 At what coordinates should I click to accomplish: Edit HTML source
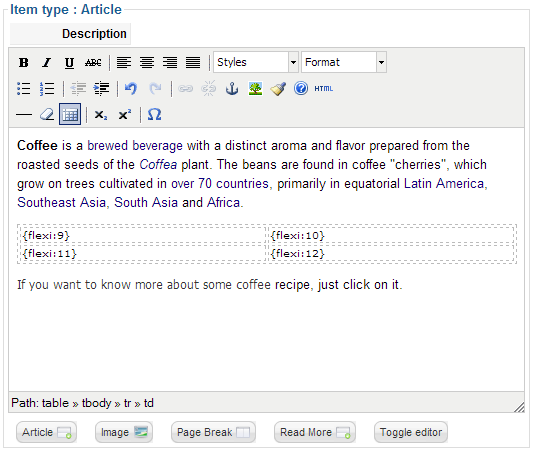tap(324, 89)
